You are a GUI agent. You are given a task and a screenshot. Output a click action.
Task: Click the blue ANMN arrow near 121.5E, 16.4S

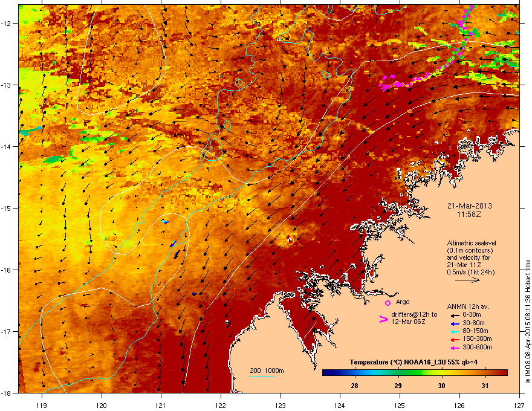tap(193, 294)
